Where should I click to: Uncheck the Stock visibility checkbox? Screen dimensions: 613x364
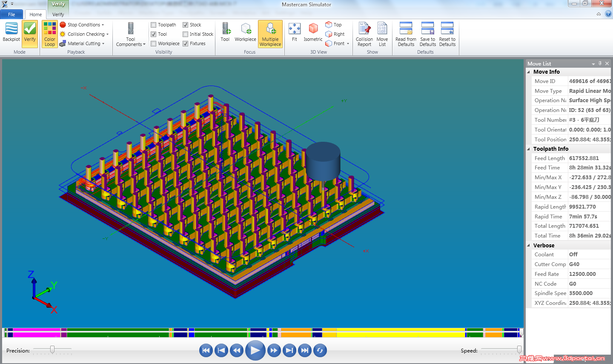point(186,25)
